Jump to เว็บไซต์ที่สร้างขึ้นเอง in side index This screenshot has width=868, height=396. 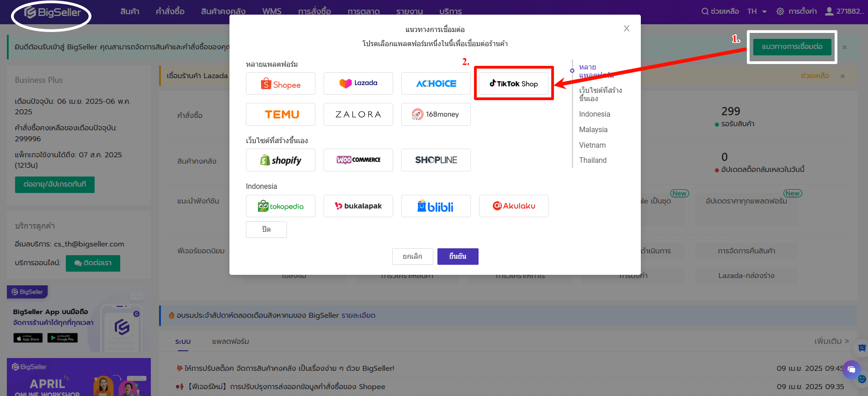601,94
